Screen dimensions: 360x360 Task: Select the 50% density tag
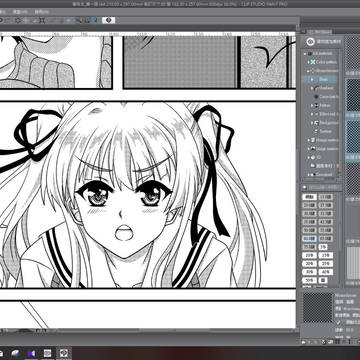(309, 280)
